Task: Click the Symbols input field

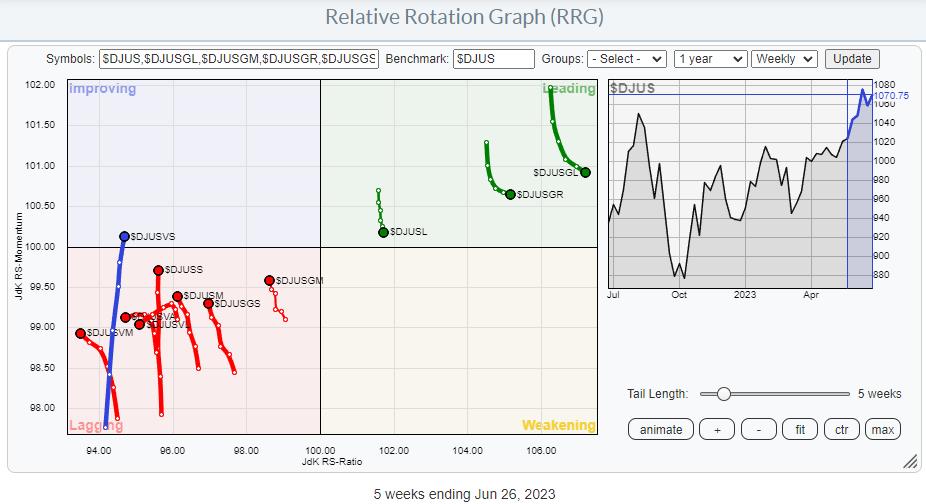Action: tap(239, 59)
